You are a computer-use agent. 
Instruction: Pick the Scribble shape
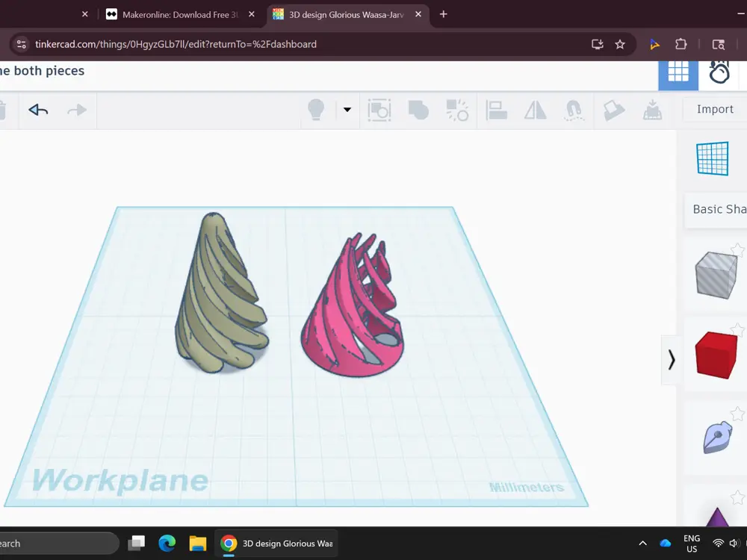click(717, 437)
